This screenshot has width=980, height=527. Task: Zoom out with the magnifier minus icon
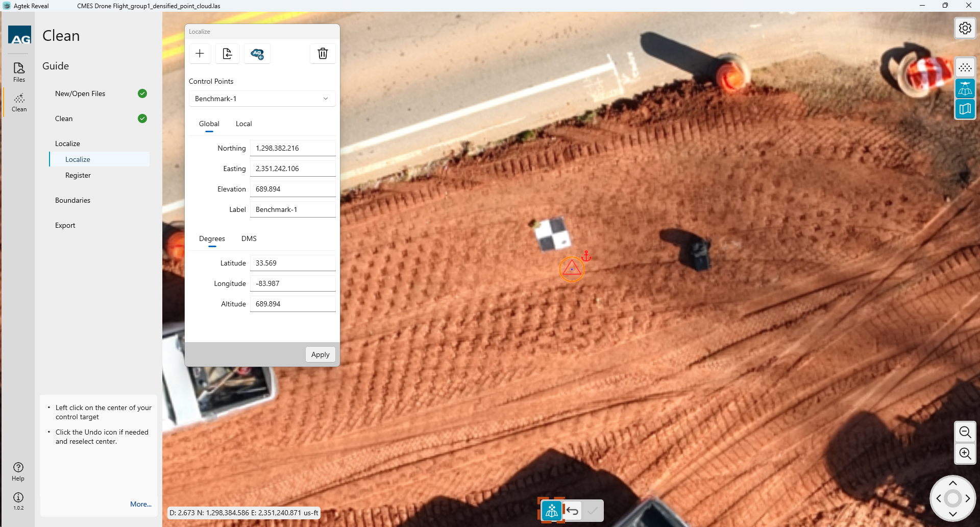pyautogui.click(x=965, y=433)
